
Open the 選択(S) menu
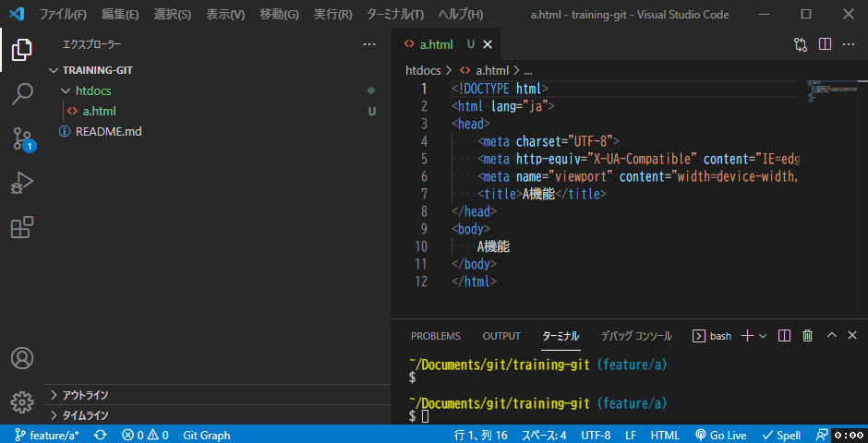pos(173,15)
